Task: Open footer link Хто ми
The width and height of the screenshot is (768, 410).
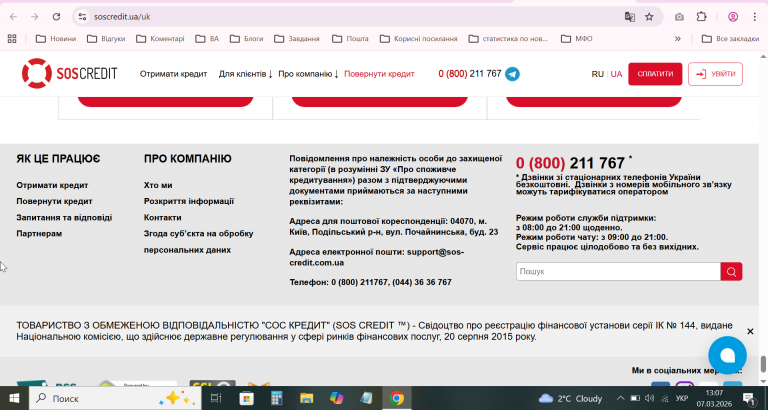Action: click(x=158, y=185)
